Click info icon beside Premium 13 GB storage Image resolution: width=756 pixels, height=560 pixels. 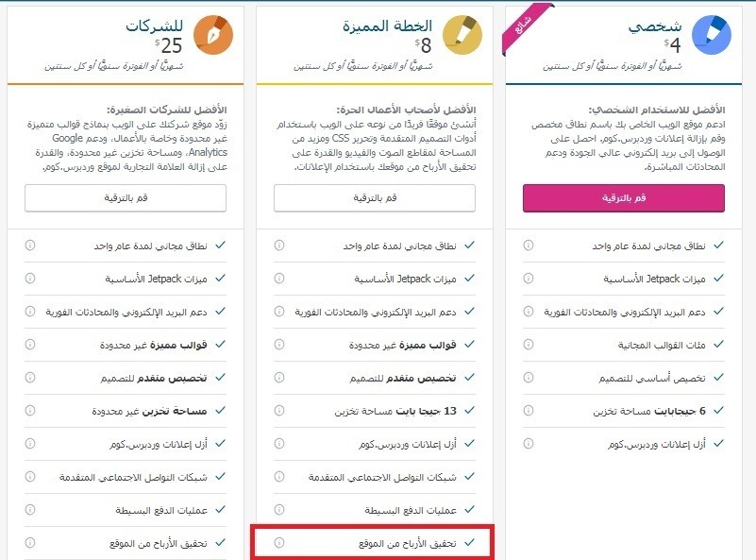(x=278, y=412)
